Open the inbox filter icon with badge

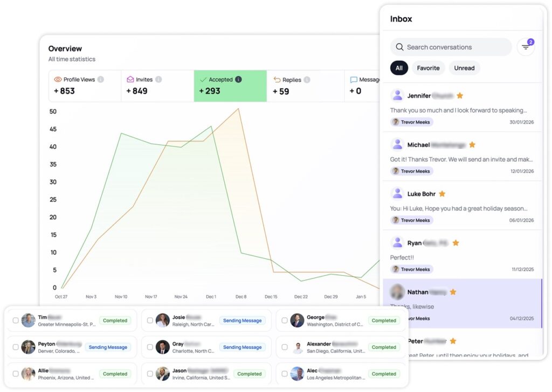(x=525, y=47)
